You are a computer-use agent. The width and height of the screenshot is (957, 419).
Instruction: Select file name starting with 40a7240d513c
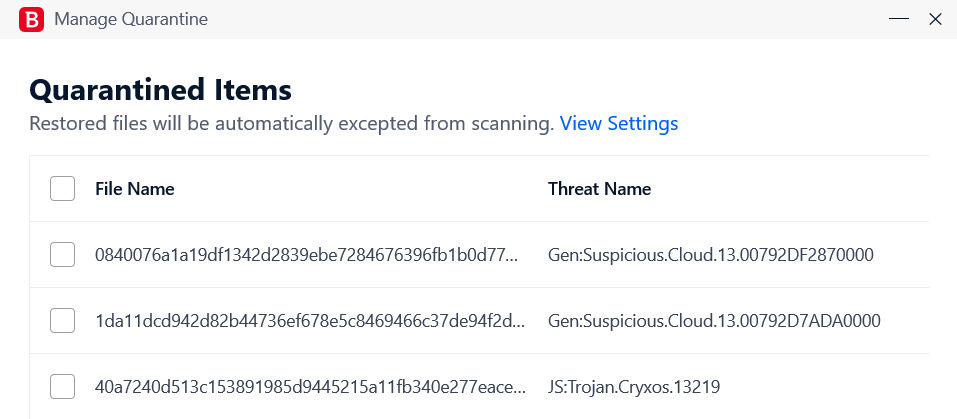pyautogui.click(x=310, y=387)
